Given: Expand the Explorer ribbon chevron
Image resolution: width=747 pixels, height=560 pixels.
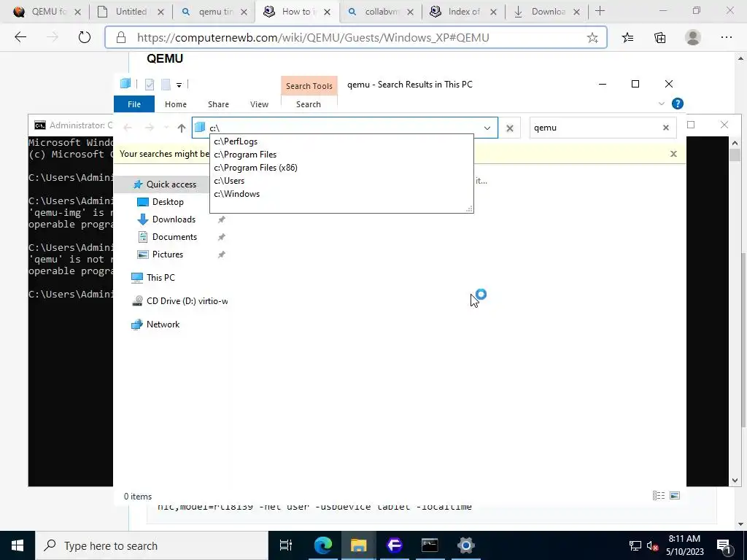Looking at the screenshot, I should point(661,104).
